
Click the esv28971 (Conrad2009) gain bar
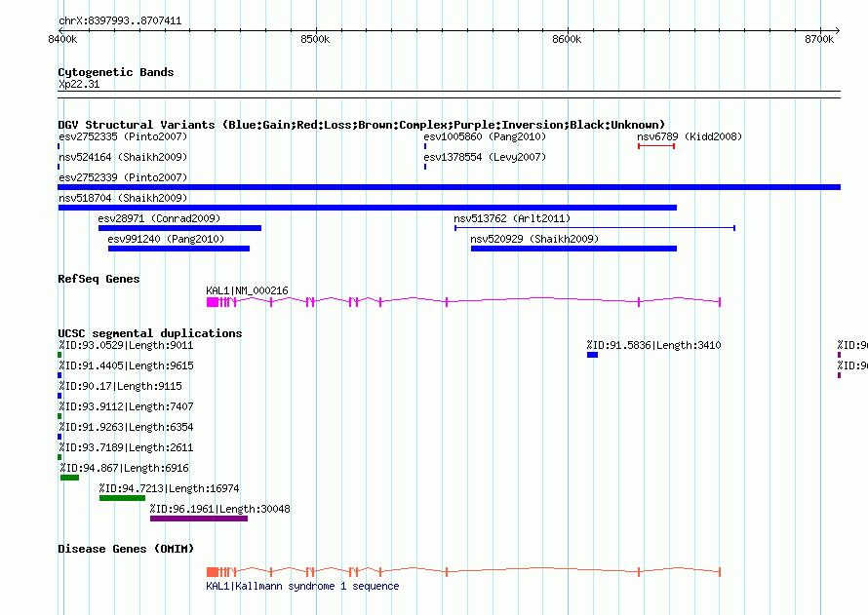click(179, 228)
